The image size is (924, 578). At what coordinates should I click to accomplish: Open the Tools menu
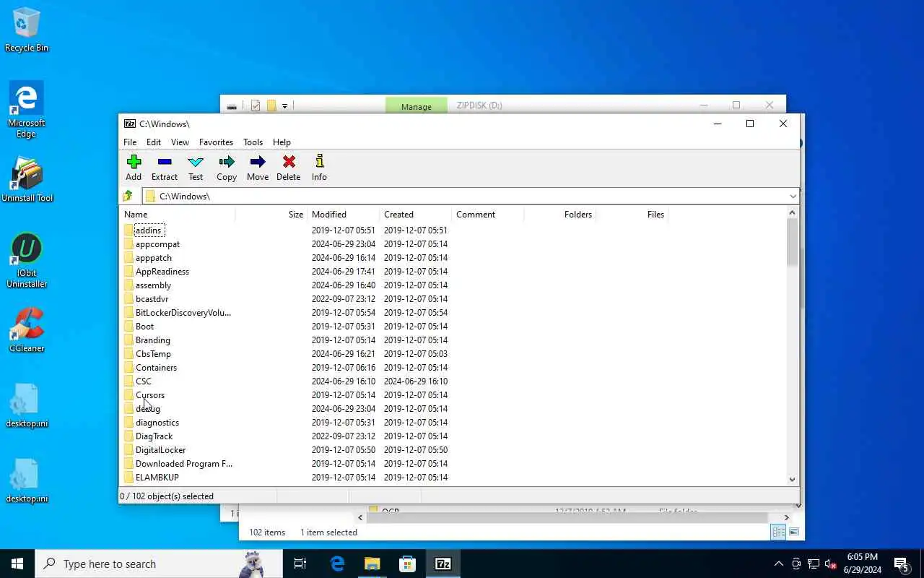click(253, 142)
